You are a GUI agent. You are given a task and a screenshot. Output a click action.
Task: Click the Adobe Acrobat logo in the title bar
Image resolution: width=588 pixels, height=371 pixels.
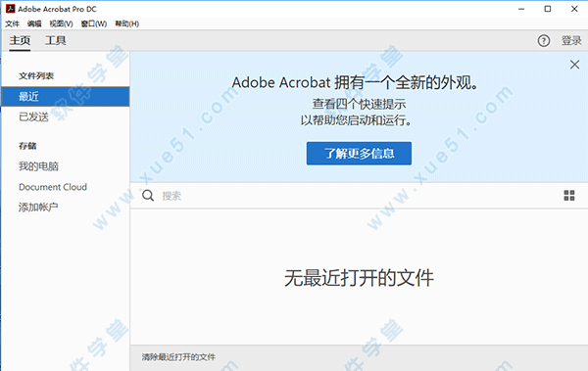pyautogui.click(x=10, y=9)
